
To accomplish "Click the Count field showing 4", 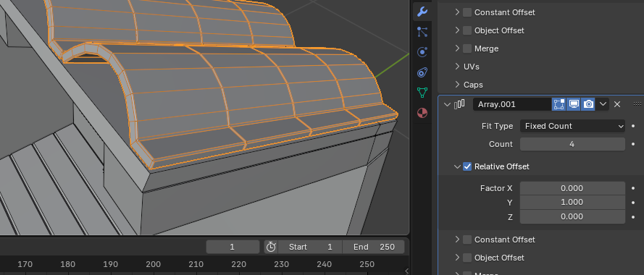I will [572, 144].
